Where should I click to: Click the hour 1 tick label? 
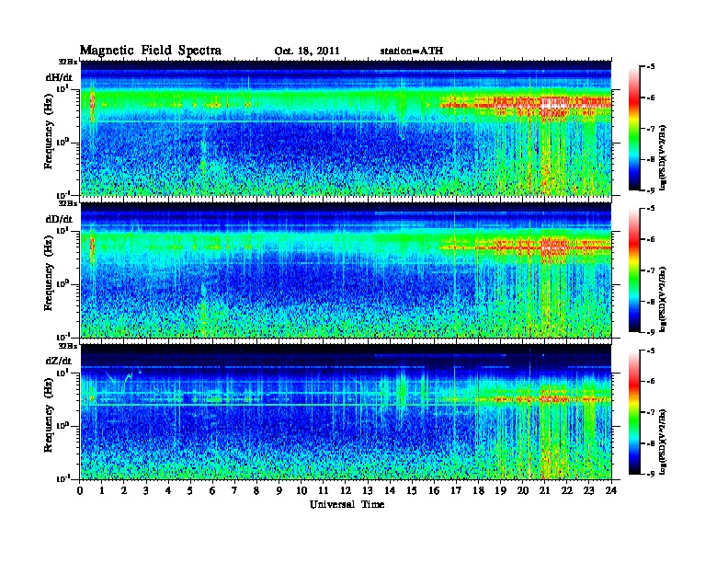[x=102, y=490]
